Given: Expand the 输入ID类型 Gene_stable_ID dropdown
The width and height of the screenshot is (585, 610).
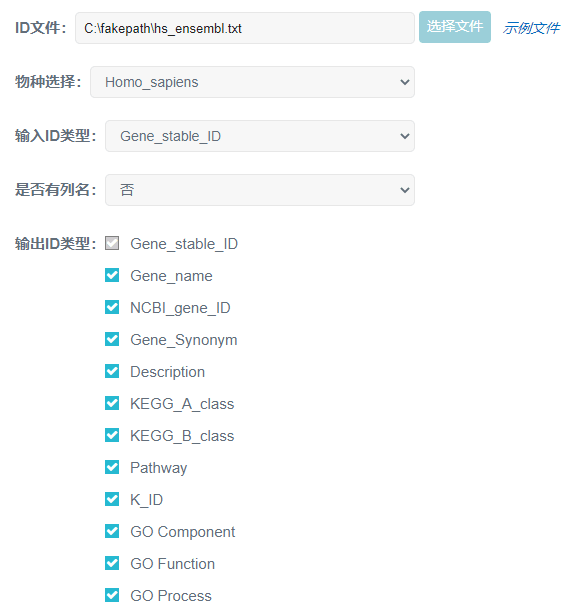Looking at the screenshot, I should click(x=260, y=136).
